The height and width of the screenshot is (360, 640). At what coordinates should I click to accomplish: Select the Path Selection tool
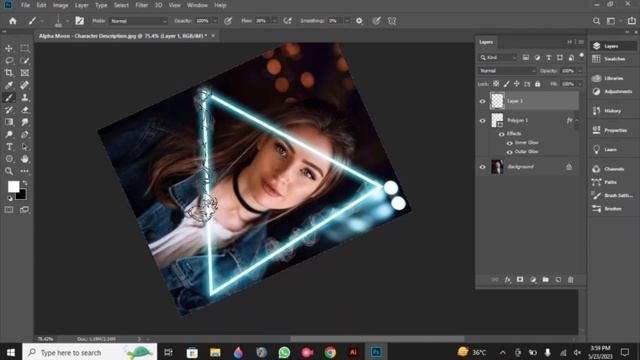pyautogui.click(x=24, y=146)
